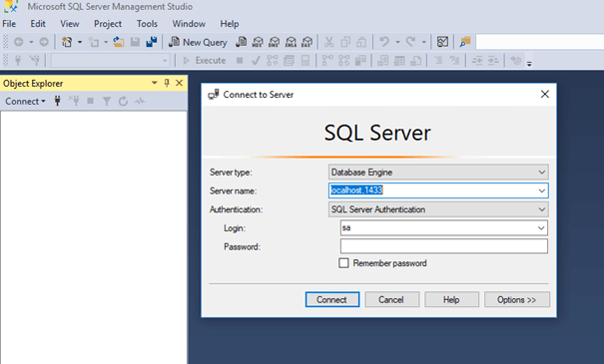Open the Object Explorer window position dropdown
604x364 pixels.
tap(155, 83)
